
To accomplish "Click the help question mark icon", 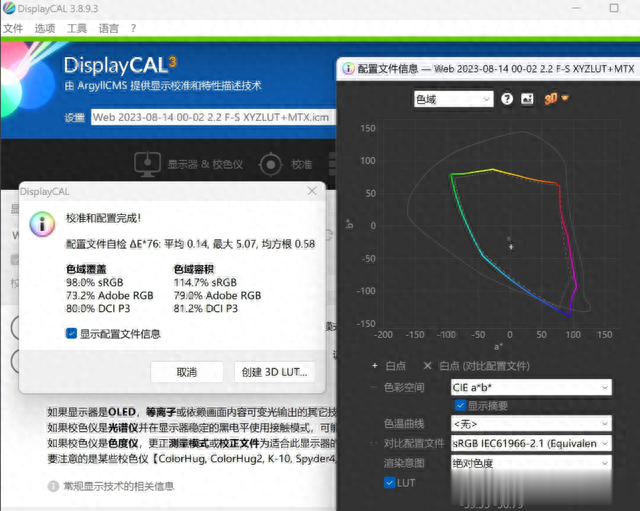I will pos(507,99).
